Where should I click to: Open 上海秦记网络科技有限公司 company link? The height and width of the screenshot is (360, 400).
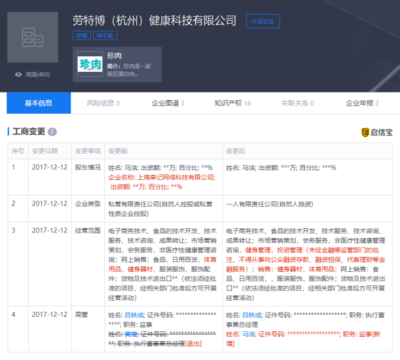point(176,178)
